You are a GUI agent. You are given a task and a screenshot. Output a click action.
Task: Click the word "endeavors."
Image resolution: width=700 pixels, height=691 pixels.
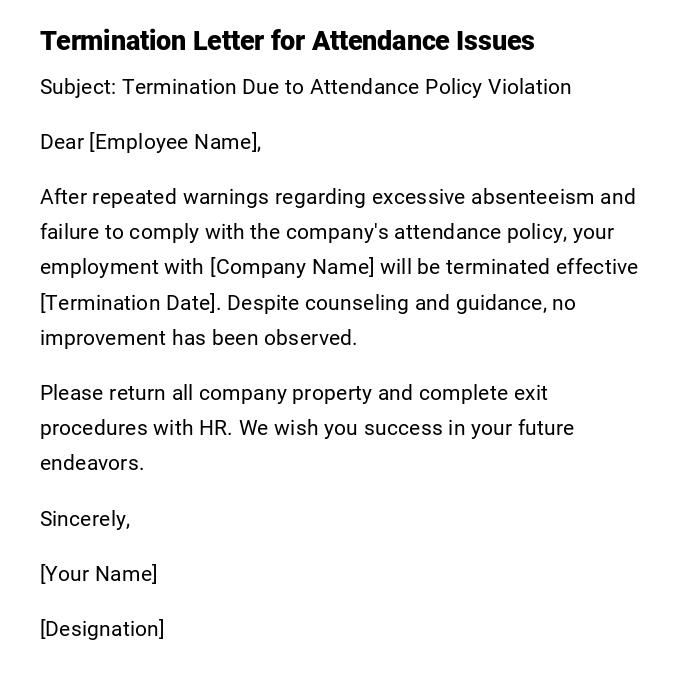click(x=92, y=463)
